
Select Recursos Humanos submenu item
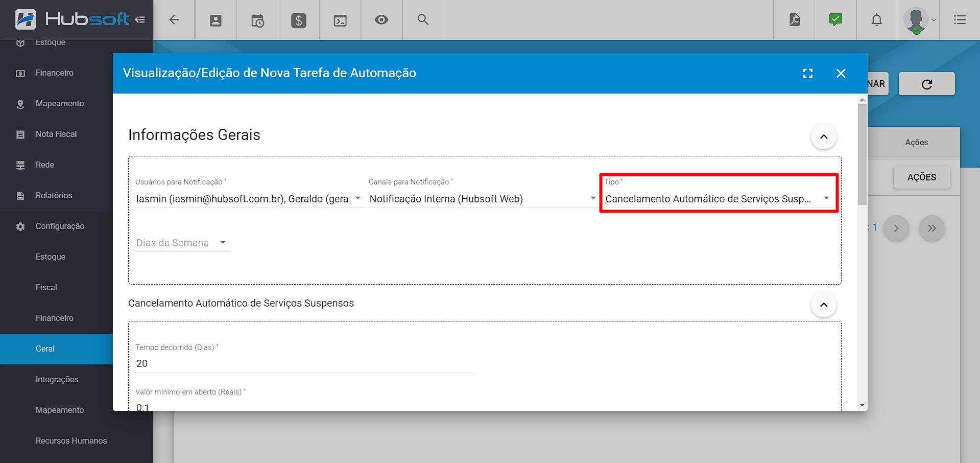point(71,441)
